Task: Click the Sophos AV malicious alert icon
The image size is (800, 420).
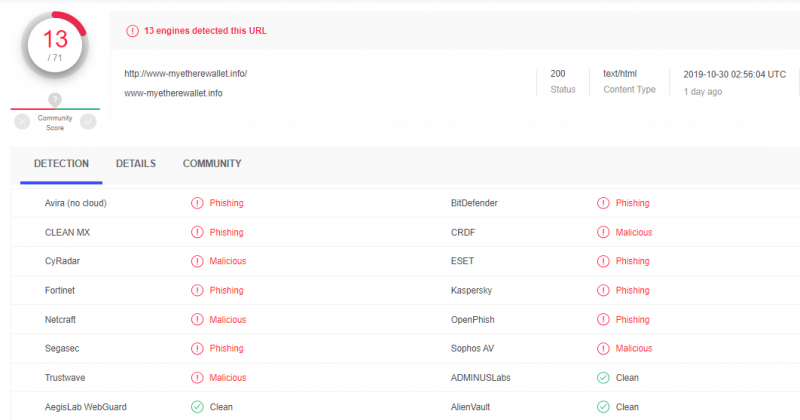Action: [x=603, y=349]
